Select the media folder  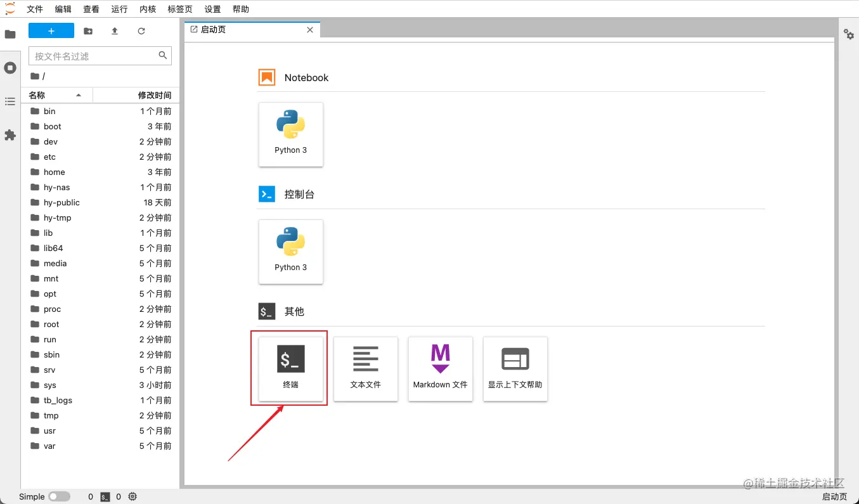point(100,263)
